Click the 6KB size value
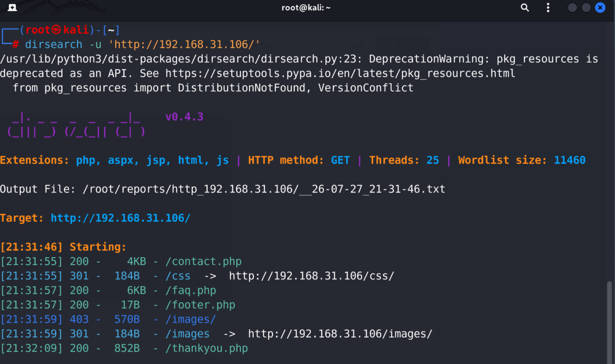 (137, 291)
